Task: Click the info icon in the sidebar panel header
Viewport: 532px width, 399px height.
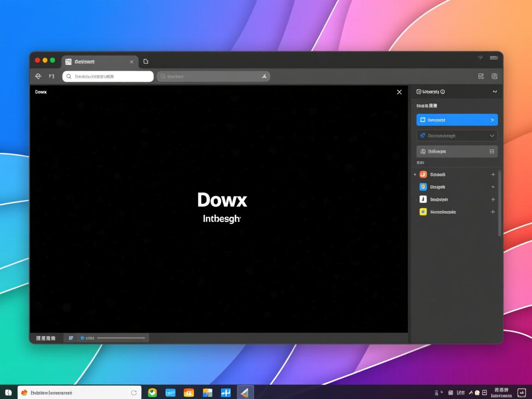Action: pos(442,91)
